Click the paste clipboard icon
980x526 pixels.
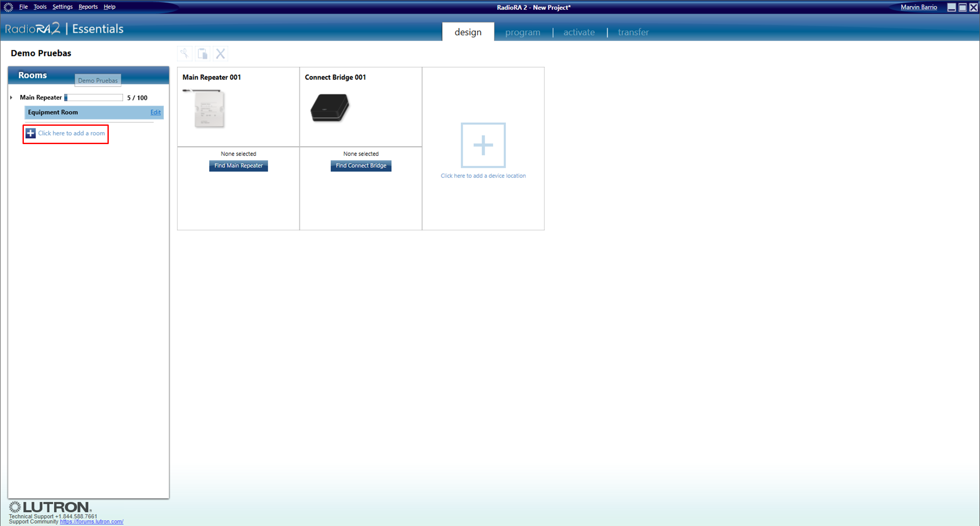203,54
